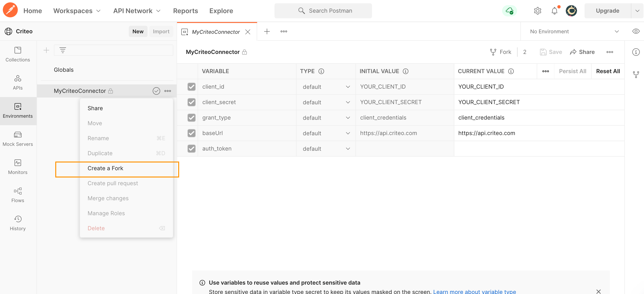This screenshot has width=644, height=294.
Task: Open the APIs sidebar panel
Action: [x=18, y=83]
